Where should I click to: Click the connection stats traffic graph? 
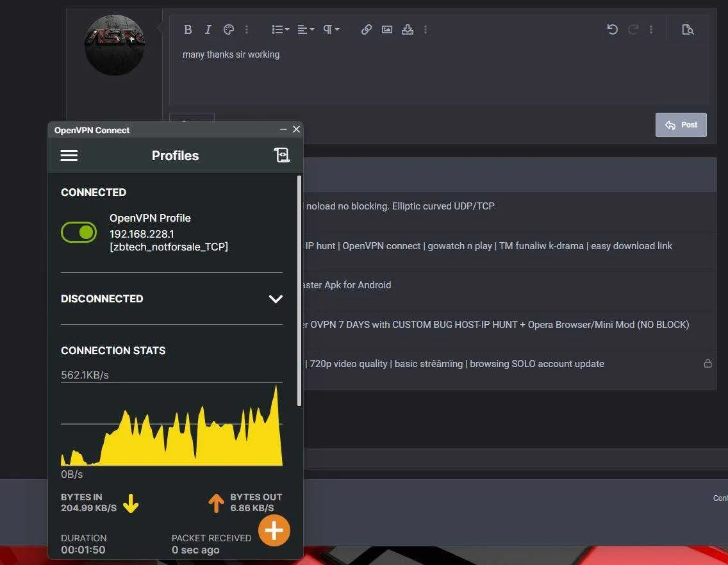172,425
